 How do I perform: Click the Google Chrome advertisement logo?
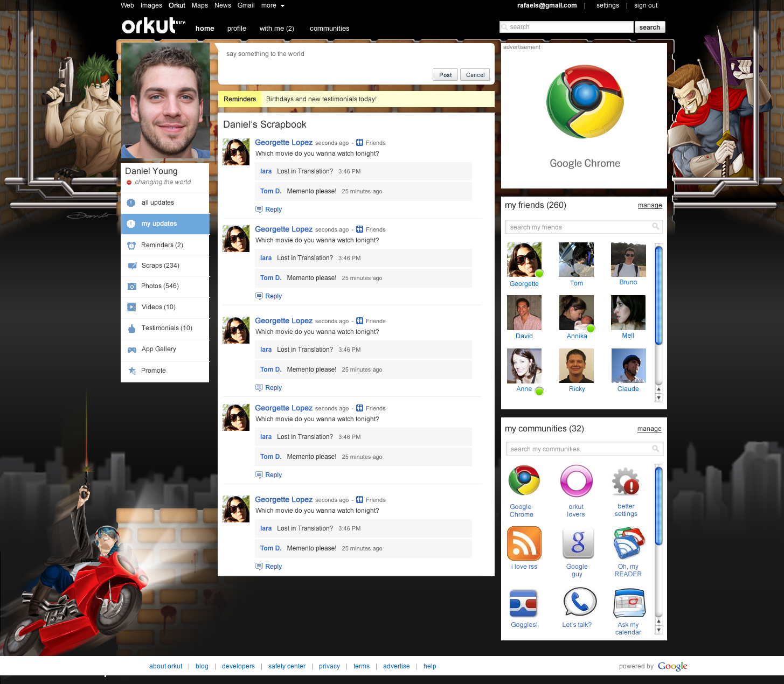(585, 102)
